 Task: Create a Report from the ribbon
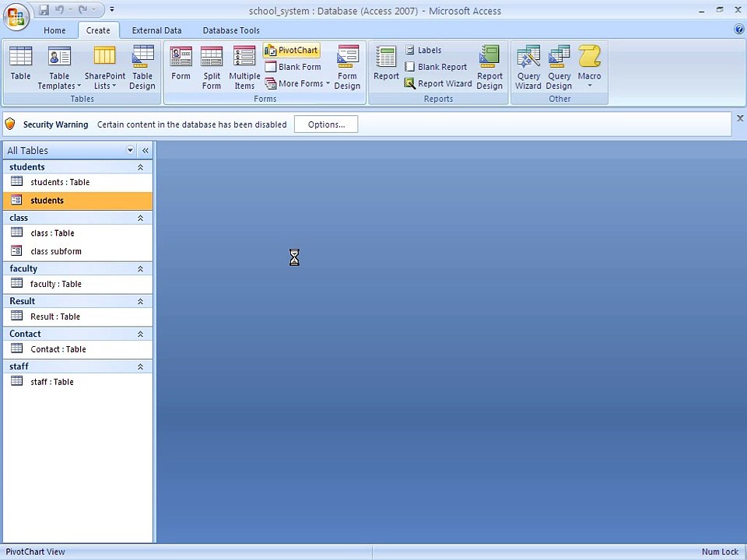click(x=386, y=63)
